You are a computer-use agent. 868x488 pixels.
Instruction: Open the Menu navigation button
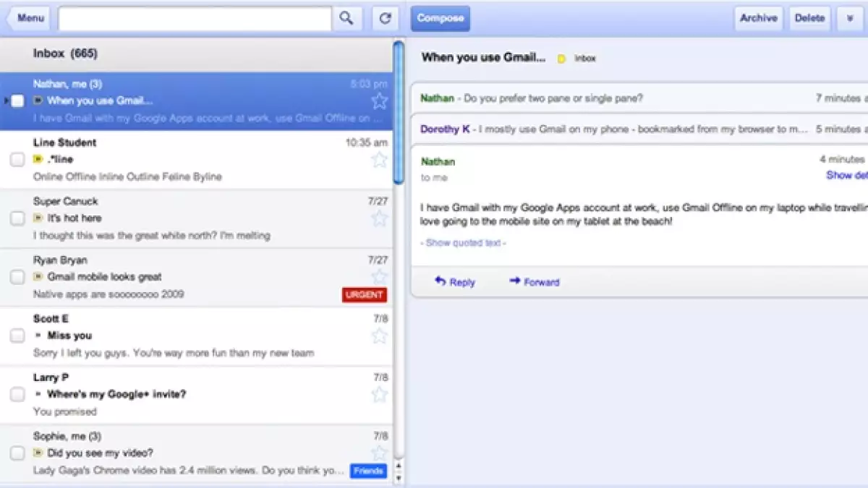tap(29, 19)
